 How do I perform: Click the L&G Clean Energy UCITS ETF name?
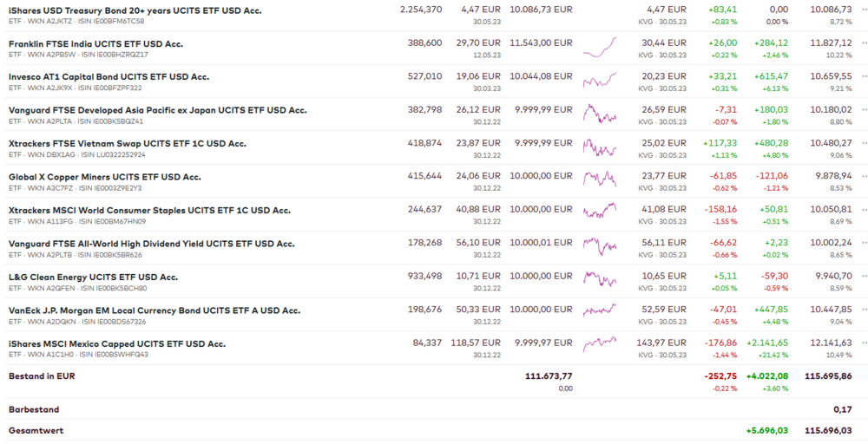pyautogui.click(x=93, y=277)
